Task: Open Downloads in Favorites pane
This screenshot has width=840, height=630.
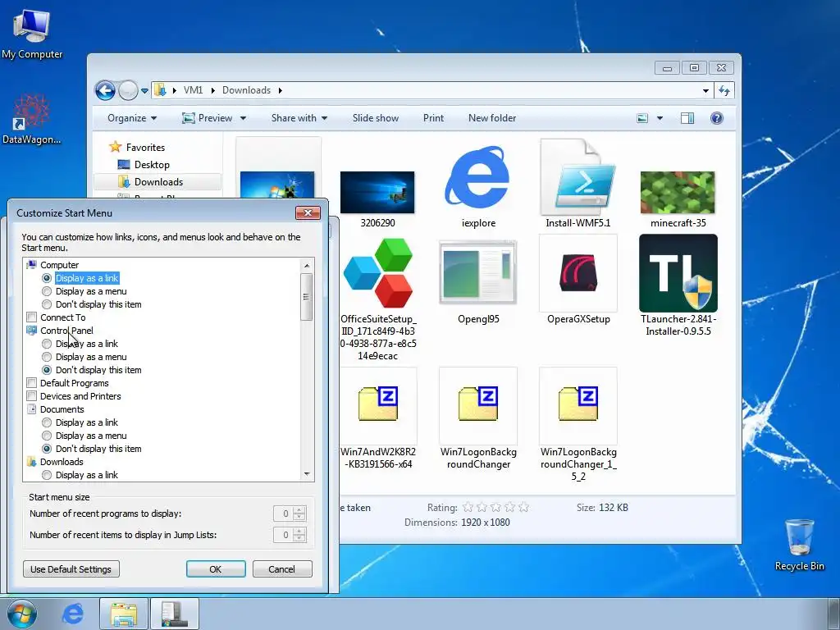Action: click(x=158, y=181)
